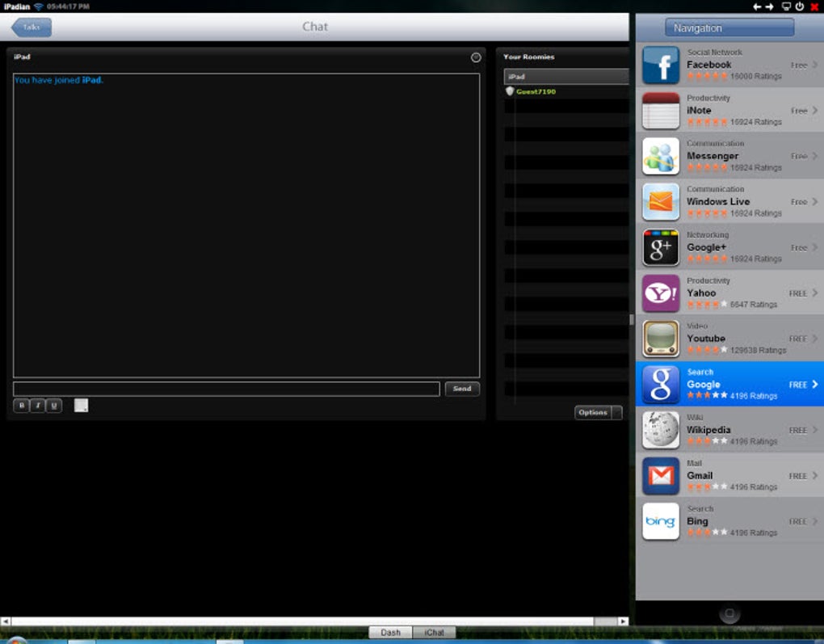Toggle italic text formatting in chat
The image size is (824, 644).
(38, 406)
